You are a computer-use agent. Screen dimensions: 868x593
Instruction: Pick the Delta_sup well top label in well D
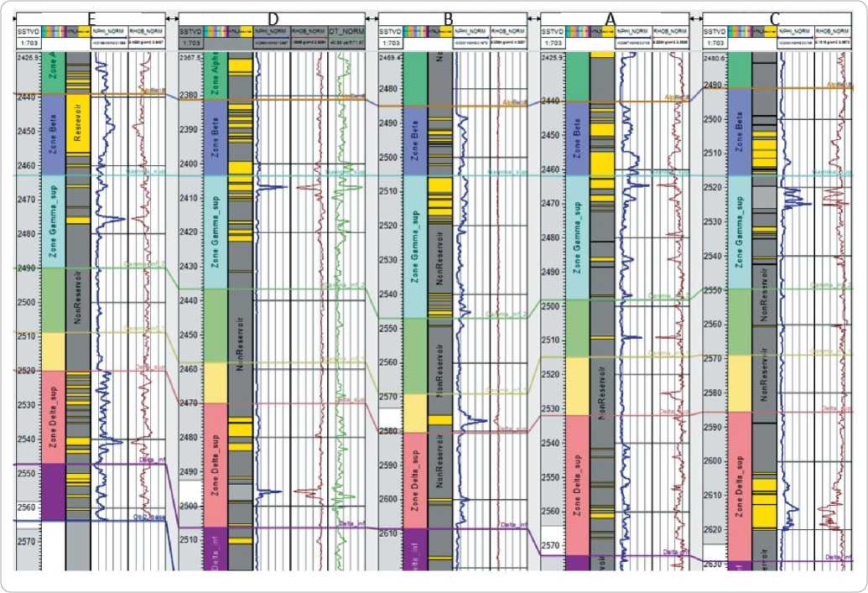349,398
